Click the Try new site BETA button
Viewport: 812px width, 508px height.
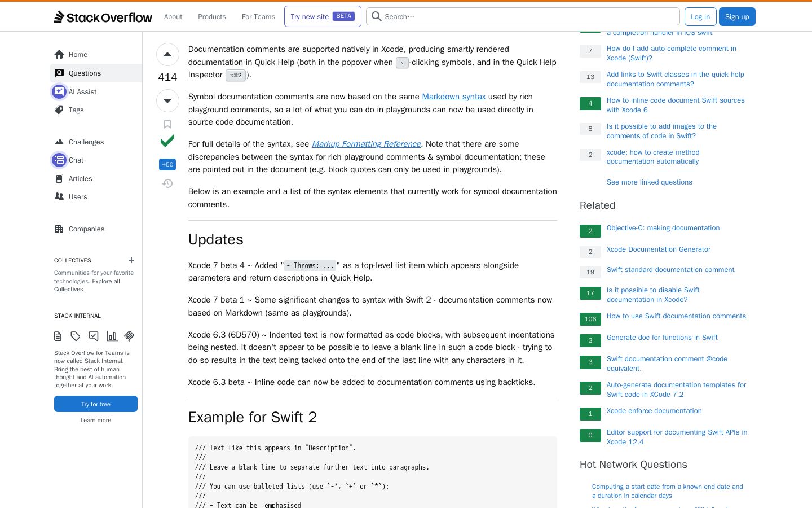point(323,17)
